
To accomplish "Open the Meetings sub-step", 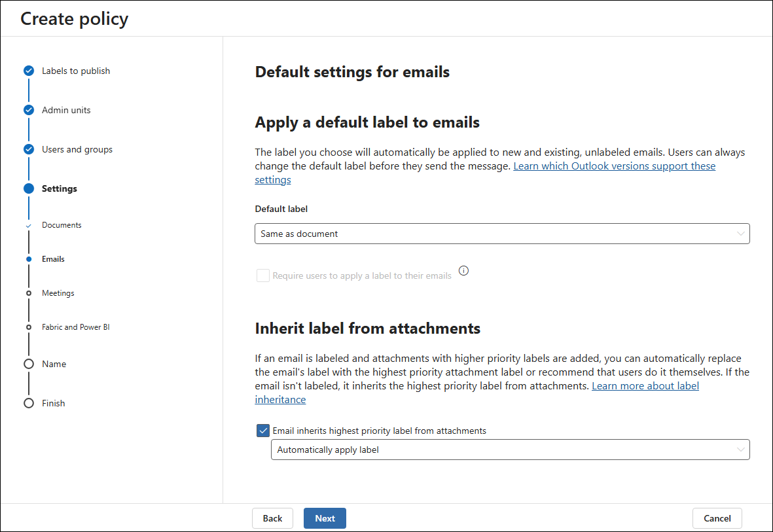I will click(58, 293).
